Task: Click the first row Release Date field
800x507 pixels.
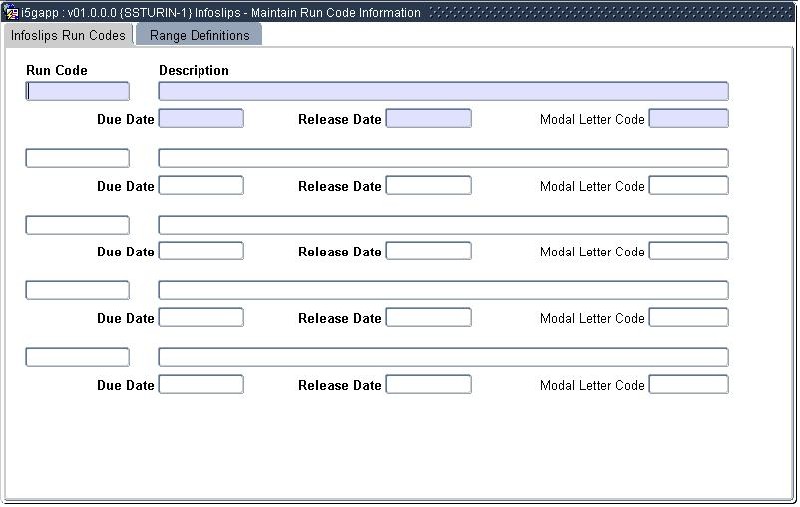Action: (428, 119)
